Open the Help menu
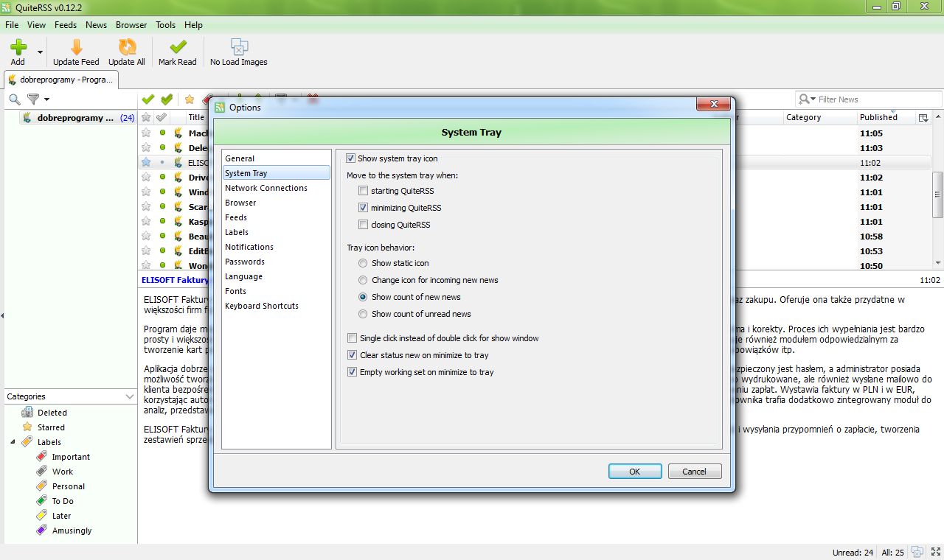This screenshot has width=944, height=560. tap(193, 24)
